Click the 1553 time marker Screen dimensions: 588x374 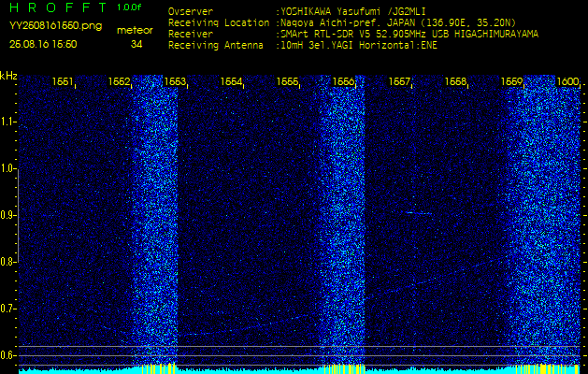(x=175, y=81)
